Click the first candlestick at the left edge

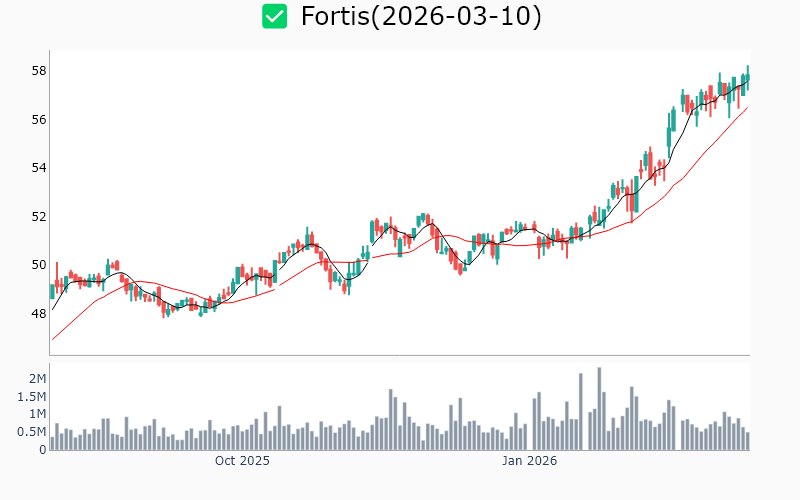[x=52, y=291]
